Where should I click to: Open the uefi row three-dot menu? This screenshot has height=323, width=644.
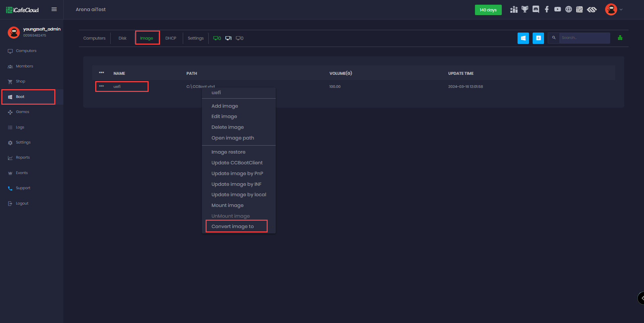click(x=102, y=86)
